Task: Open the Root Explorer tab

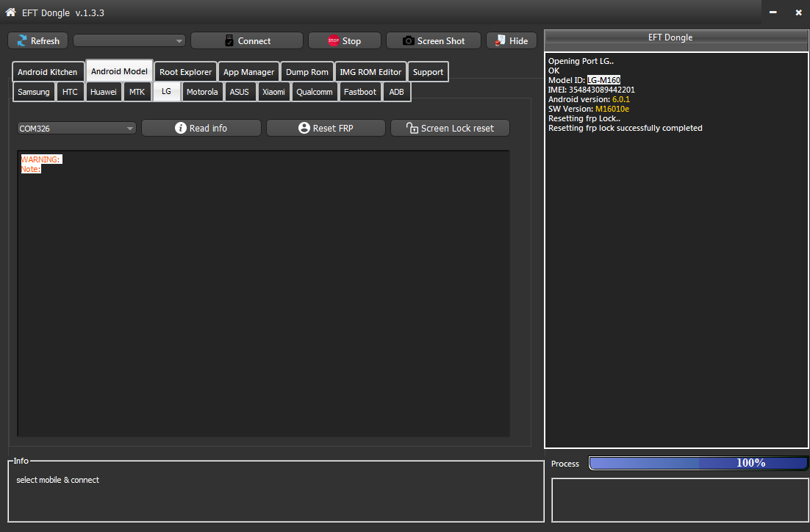Action: coord(185,72)
